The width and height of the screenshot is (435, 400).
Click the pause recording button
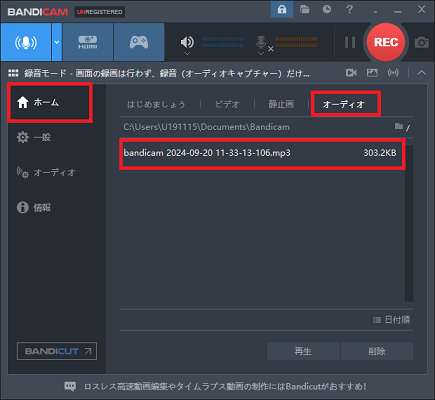click(x=350, y=42)
